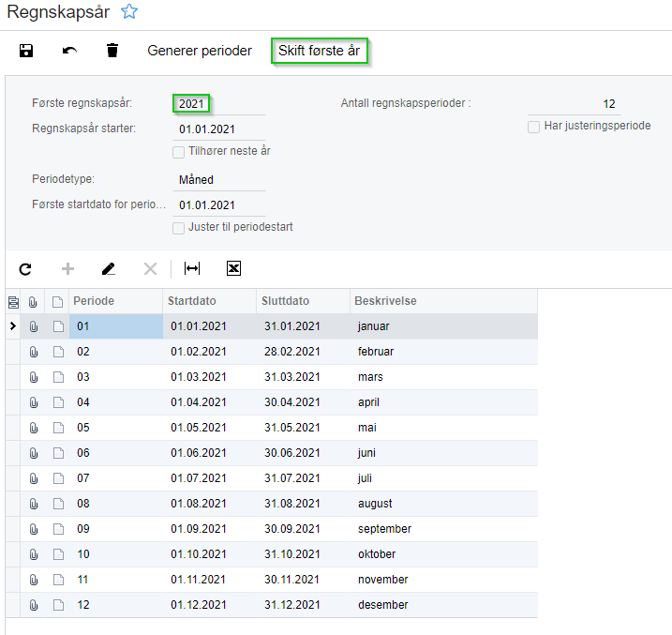
Task: Open the Periodetype Måned dropdown
Action: (x=219, y=180)
